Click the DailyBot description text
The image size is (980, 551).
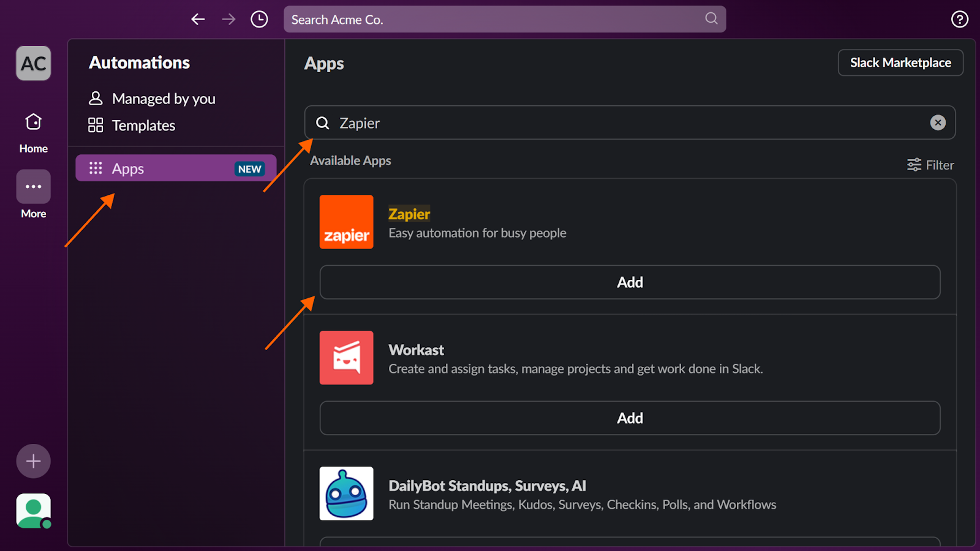coord(582,505)
